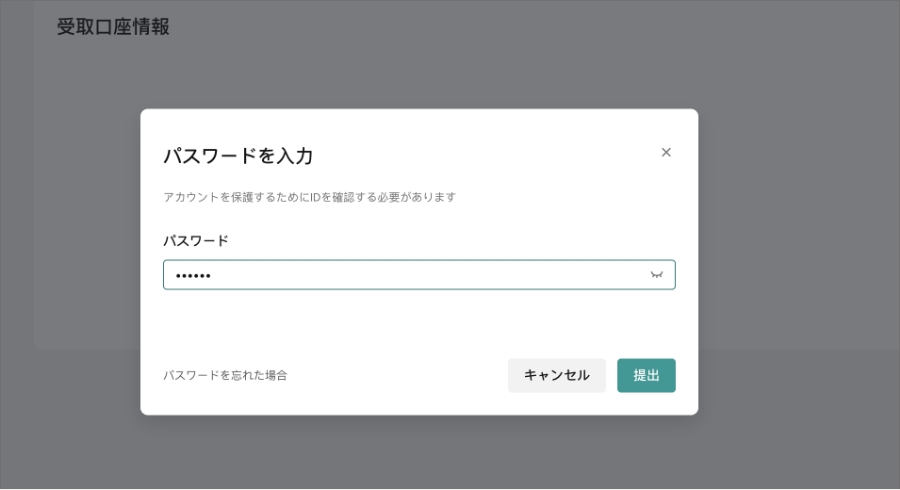Open the パスワードを忘れた場合 link
This screenshot has height=490, width=900.
tap(225, 375)
